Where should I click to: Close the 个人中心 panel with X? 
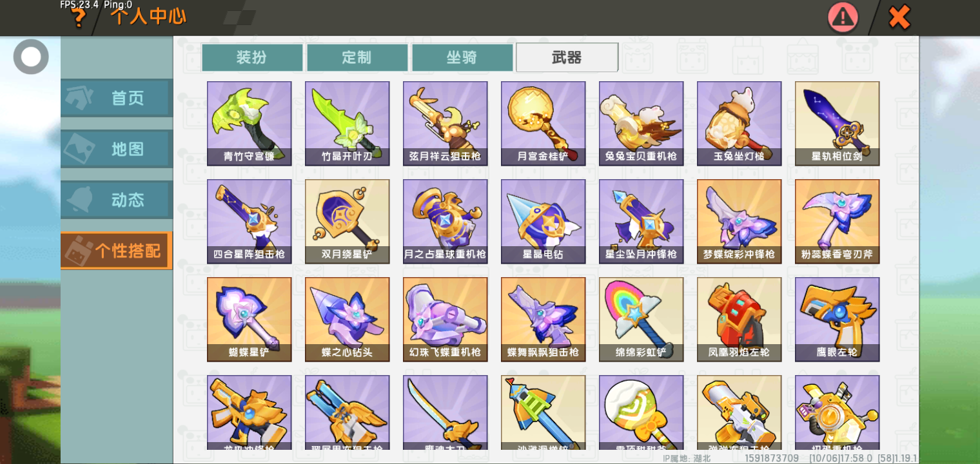click(x=899, y=17)
